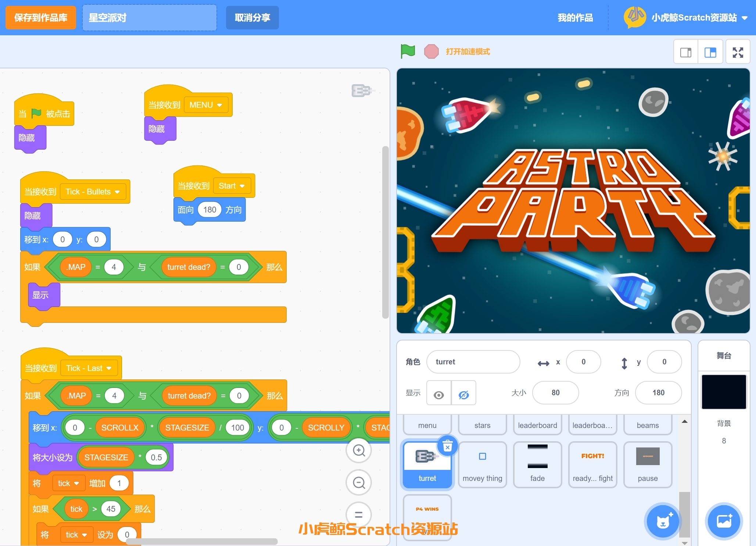This screenshot has width=756, height=546.
Task: Edit the sprite name field turret
Action: point(473,362)
